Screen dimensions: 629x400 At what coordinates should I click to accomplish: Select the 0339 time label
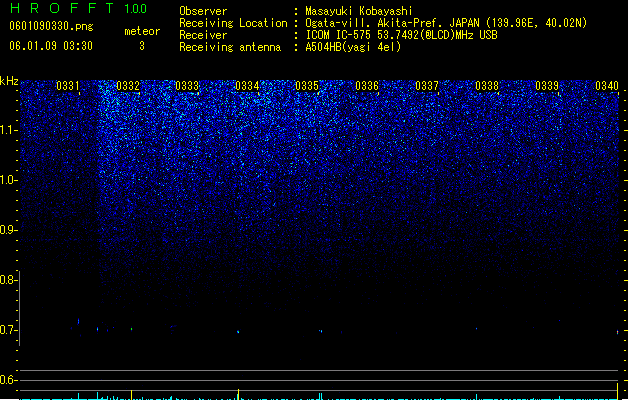(547, 86)
